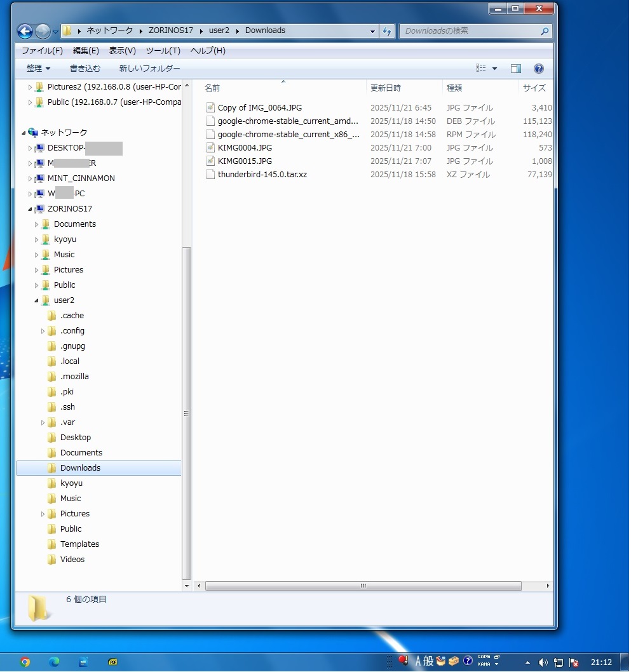Click the change view icon in toolbar
The width and height of the screenshot is (631, 672).
click(481, 69)
